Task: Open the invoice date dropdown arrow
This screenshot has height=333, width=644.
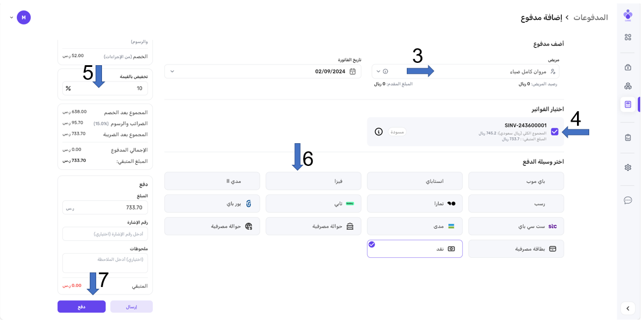Action: coord(171,72)
